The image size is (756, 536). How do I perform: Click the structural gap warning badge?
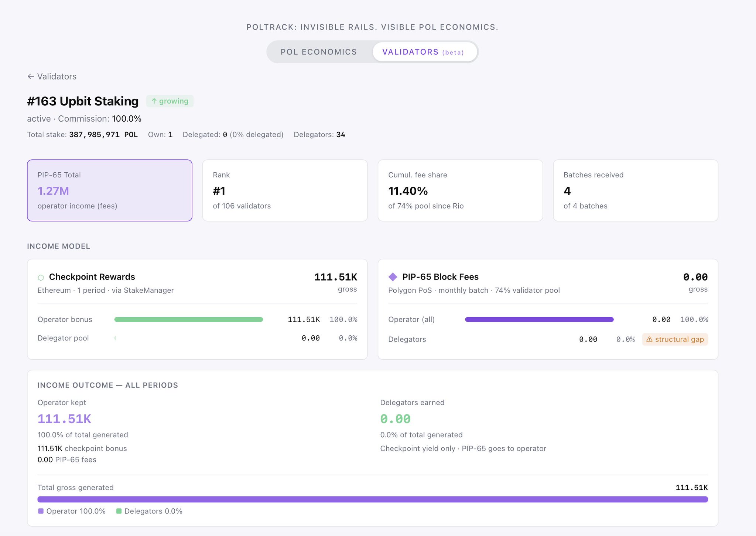(x=675, y=339)
